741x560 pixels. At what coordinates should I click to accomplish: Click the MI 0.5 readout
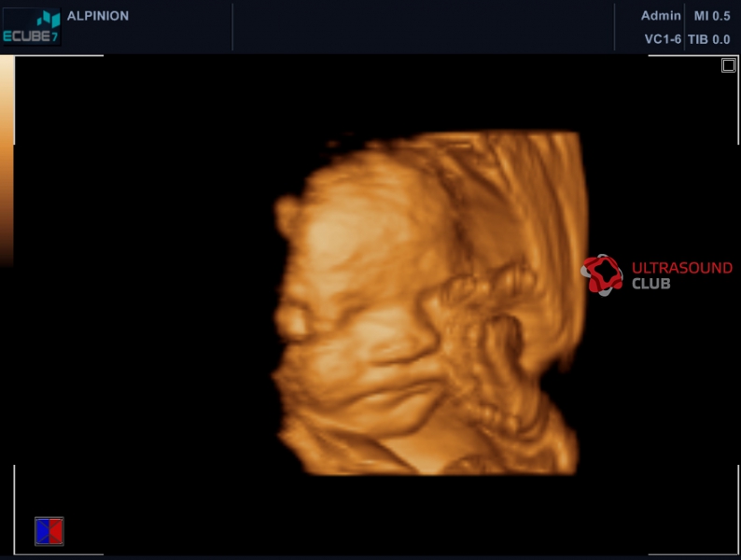712,16
